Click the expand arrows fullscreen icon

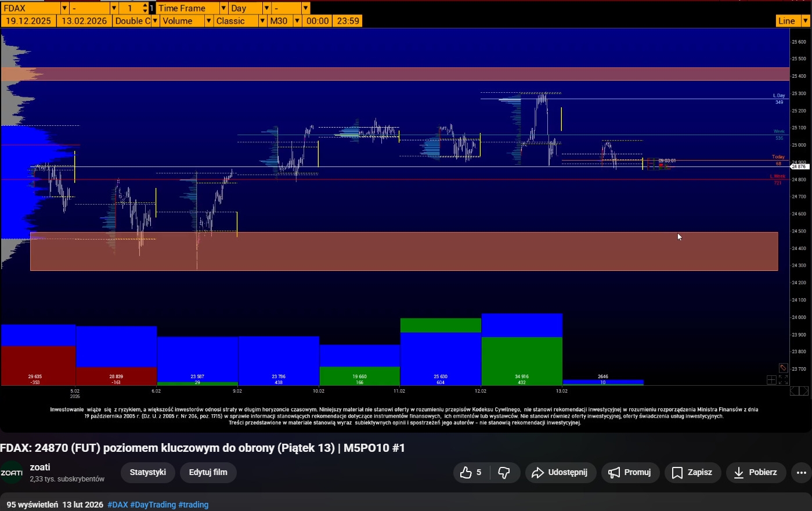click(783, 380)
